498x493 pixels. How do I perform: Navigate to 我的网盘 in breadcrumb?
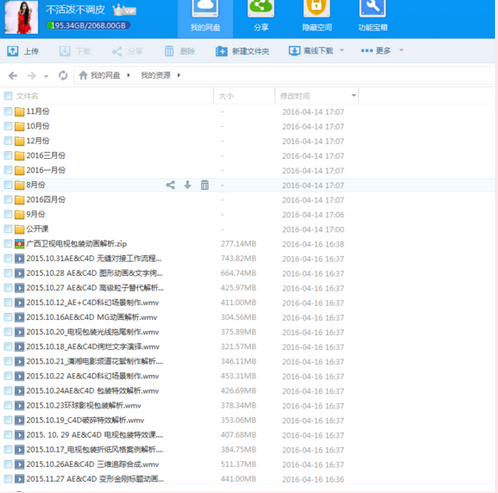pyautogui.click(x=105, y=75)
